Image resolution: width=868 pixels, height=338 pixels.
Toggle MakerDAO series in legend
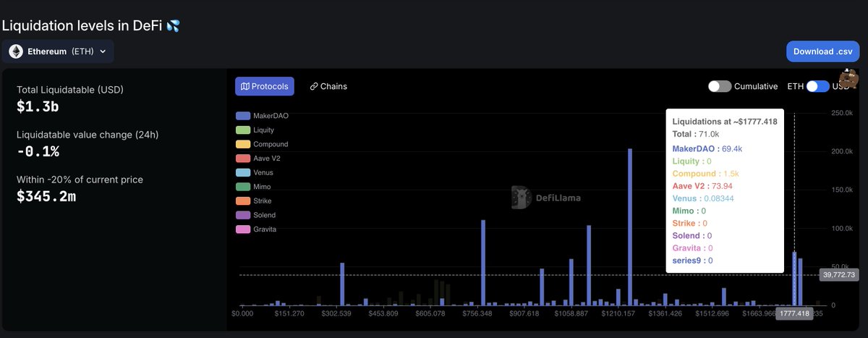(261, 116)
